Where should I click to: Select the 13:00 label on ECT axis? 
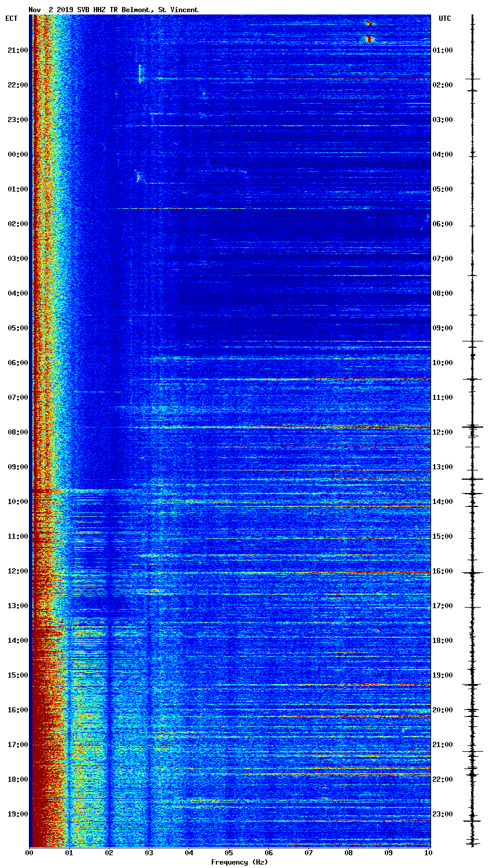[x=17, y=606]
